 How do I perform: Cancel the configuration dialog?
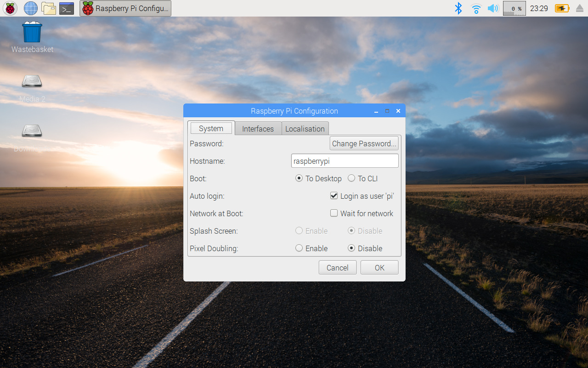(x=337, y=267)
